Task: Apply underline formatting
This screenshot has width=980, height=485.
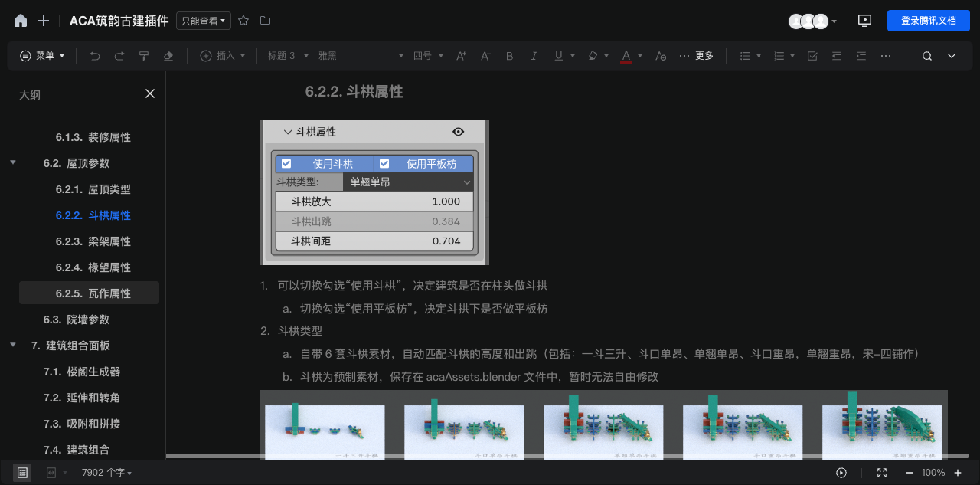Action: coord(558,56)
